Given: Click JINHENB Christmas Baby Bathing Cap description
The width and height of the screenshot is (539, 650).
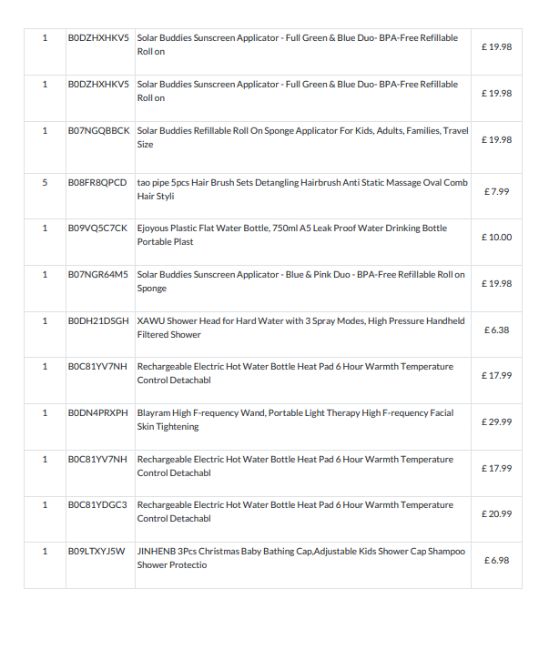Looking at the screenshot, I should tap(301, 558).
